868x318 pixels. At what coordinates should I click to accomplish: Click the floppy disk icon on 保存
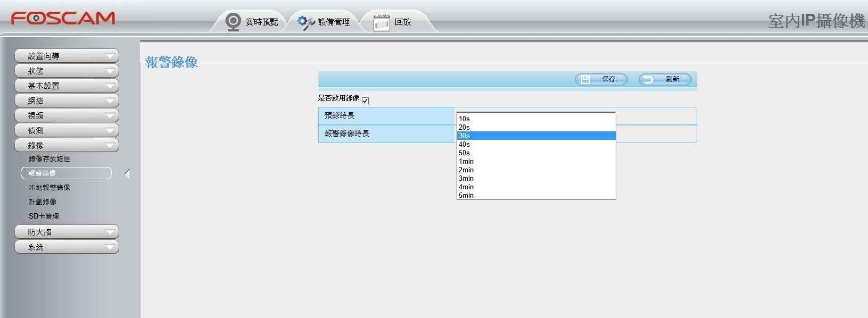(585, 79)
